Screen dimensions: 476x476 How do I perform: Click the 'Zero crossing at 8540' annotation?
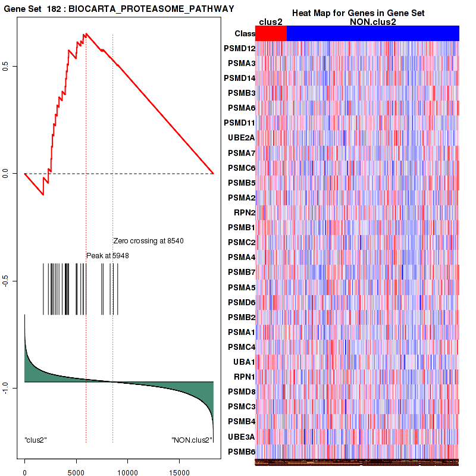149,241
